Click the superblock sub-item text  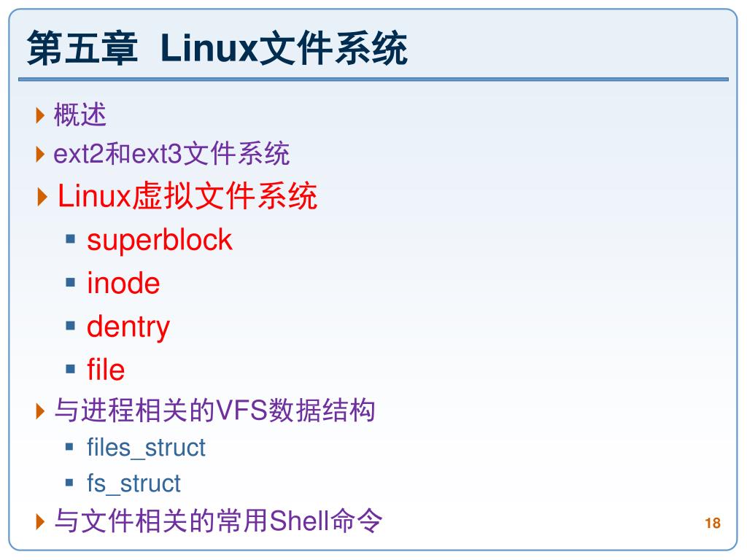point(160,240)
